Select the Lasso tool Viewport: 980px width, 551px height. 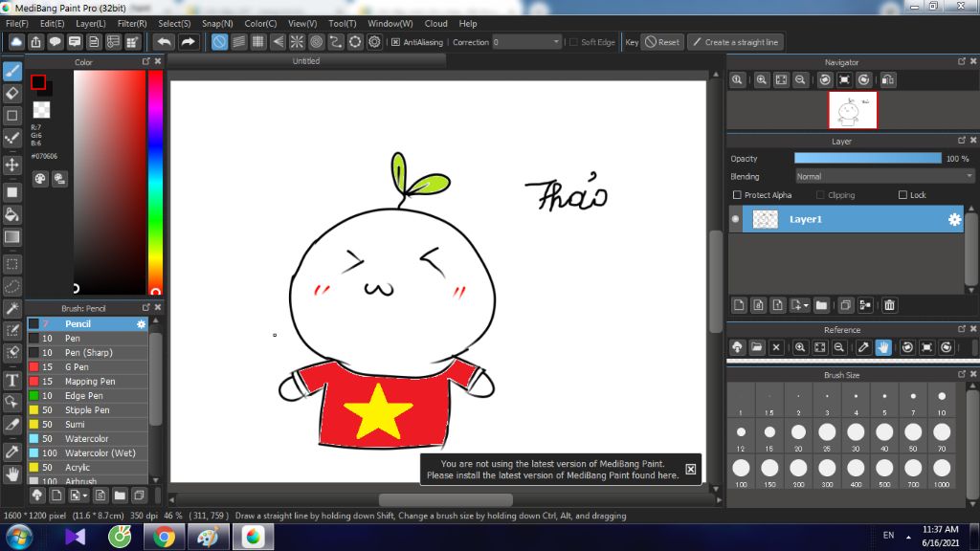pyautogui.click(x=11, y=286)
